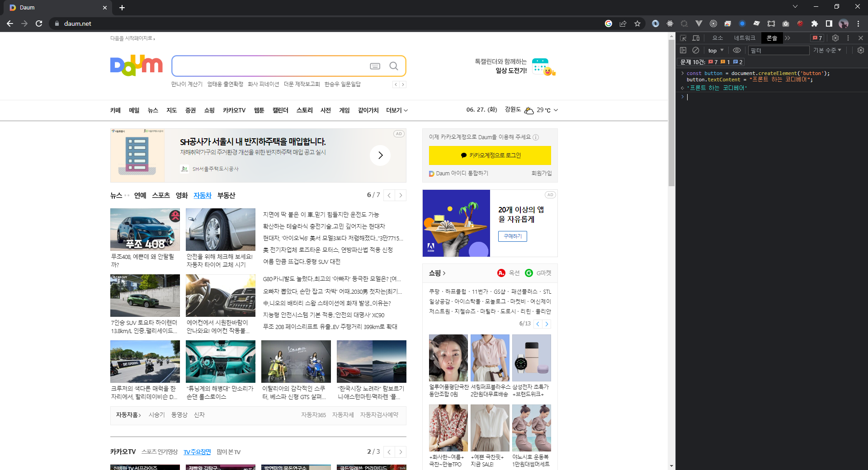
Task: Open the Chrome profile avatar
Action: click(x=844, y=23)
